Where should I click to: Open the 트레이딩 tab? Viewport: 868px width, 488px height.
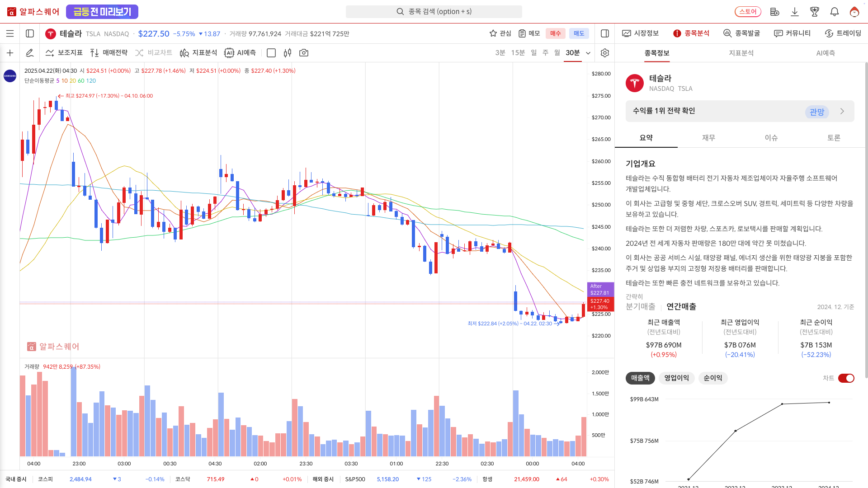(x=843, y=33)
